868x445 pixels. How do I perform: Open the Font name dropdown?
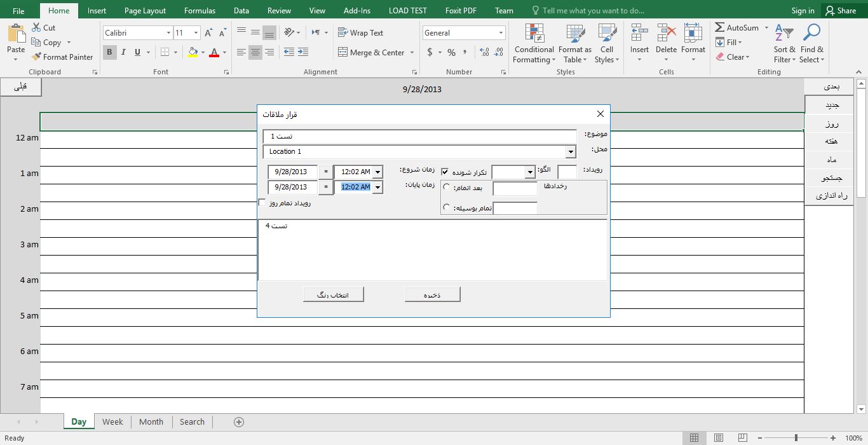point(168,32)
